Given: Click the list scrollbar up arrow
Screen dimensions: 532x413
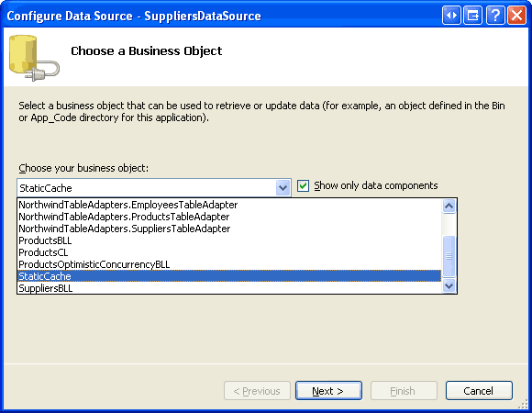Looking at the screenshot, I should point(449,206).
